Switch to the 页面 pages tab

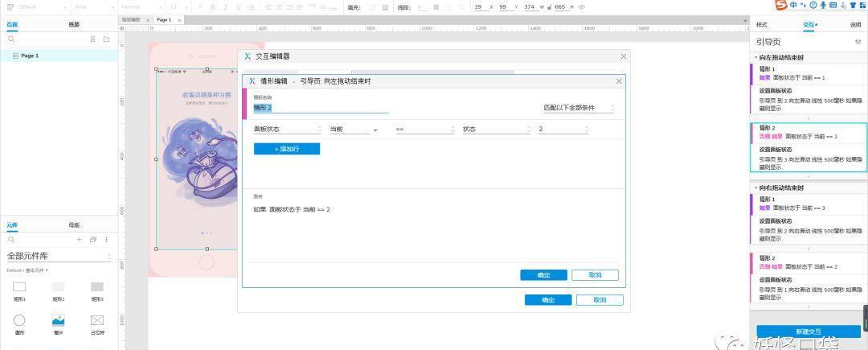click(x=12, y=24)
